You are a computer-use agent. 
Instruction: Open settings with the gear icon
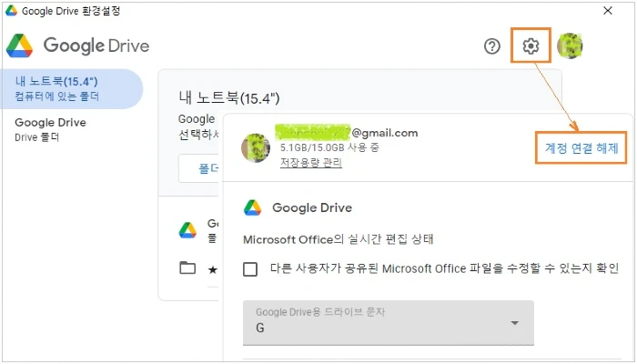531,45
